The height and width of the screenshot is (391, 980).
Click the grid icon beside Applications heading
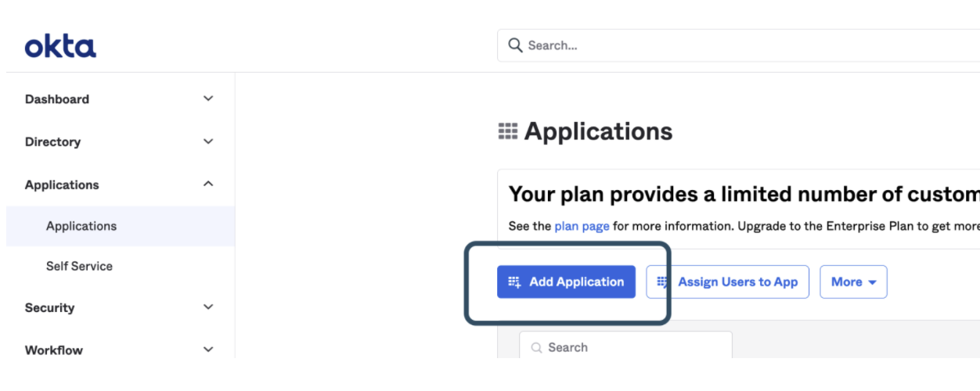(508, 131)
